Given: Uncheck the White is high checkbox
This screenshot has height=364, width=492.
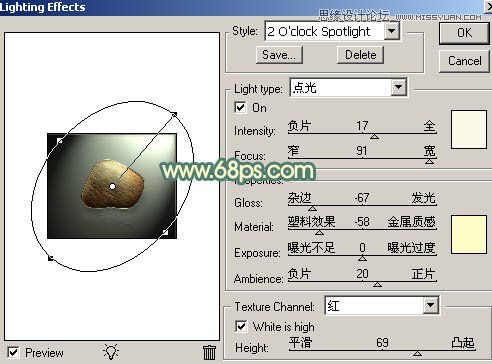Looking at the screenshot, I should [241, 326].
